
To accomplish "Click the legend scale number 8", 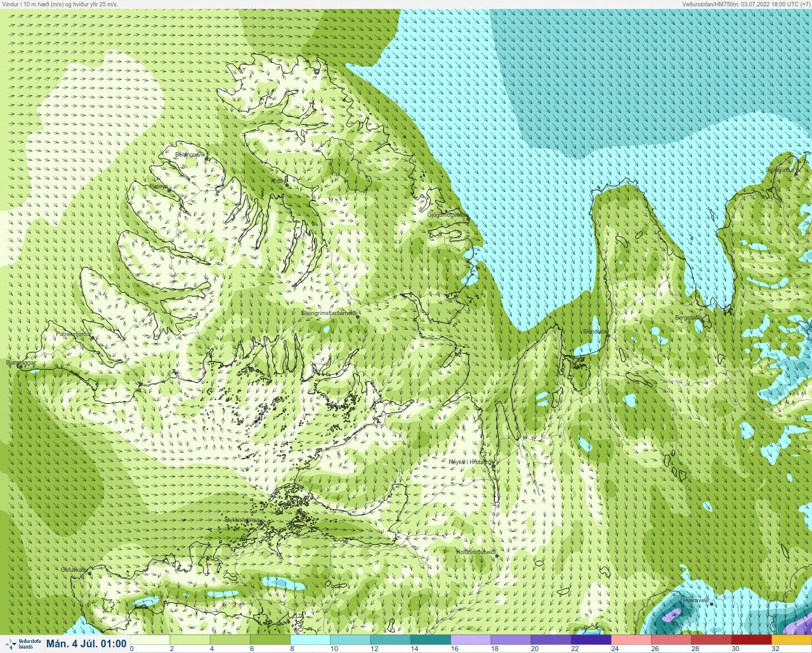I will click(292, 649).
